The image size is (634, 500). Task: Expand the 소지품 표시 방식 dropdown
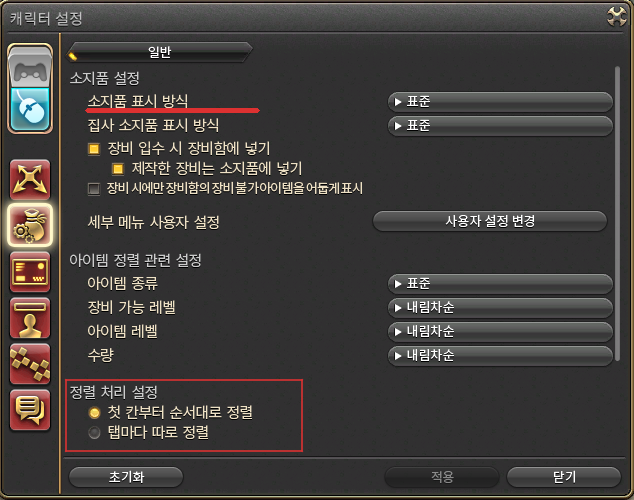click(500, 102)
